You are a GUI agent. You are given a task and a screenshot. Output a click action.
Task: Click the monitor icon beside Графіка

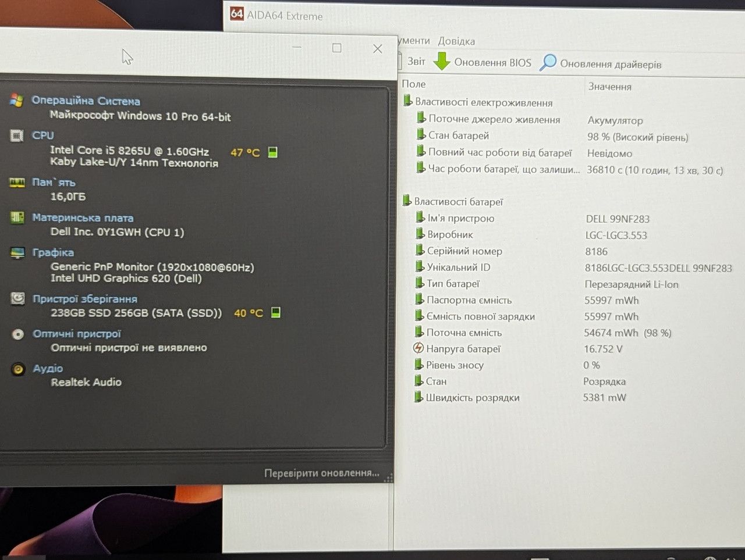[18, 252]
